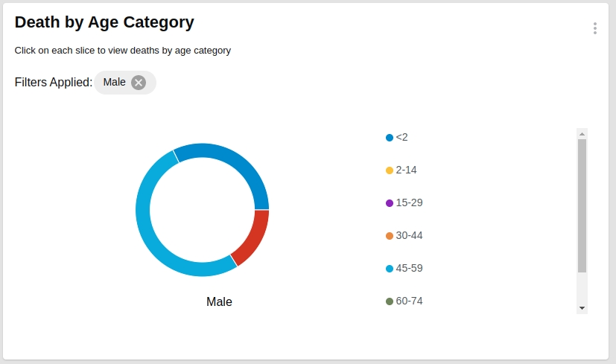This screenshot has height=364, width=616.
Task: Click the 45-59 legend blue dot
Action: click(x=390, y=269)
